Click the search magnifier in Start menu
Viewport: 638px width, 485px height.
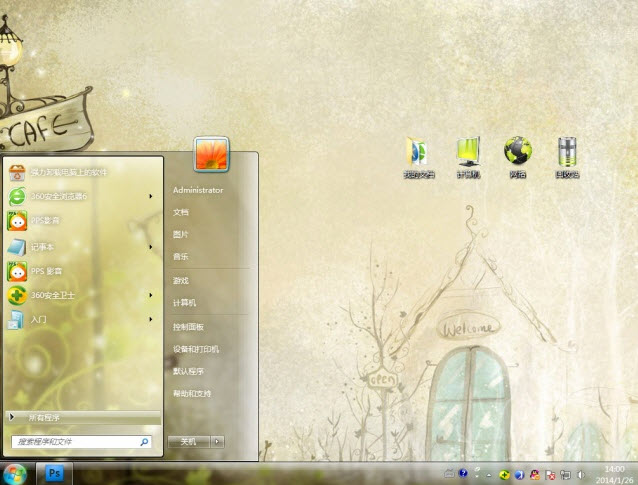coord(144,442)
